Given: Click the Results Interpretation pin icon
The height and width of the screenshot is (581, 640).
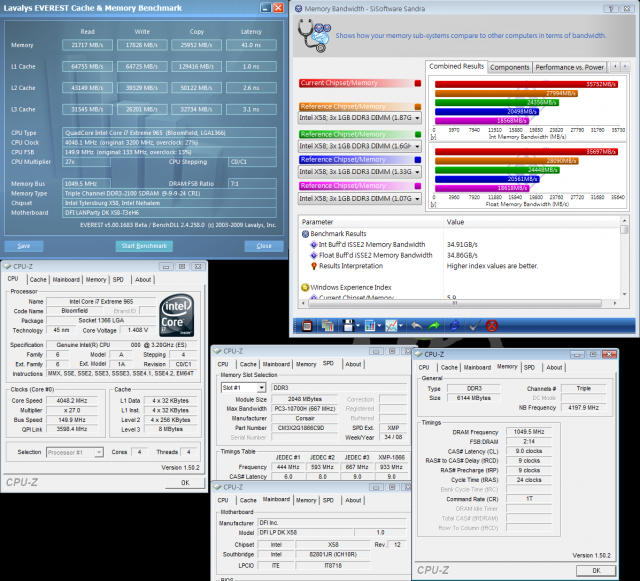Looking at the screenshot, I should click(x=313, y=266).
